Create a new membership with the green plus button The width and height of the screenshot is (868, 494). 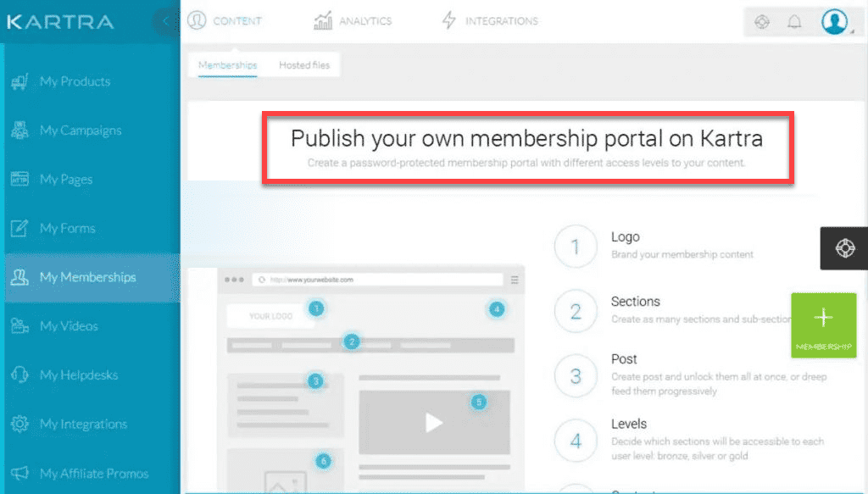823,325
